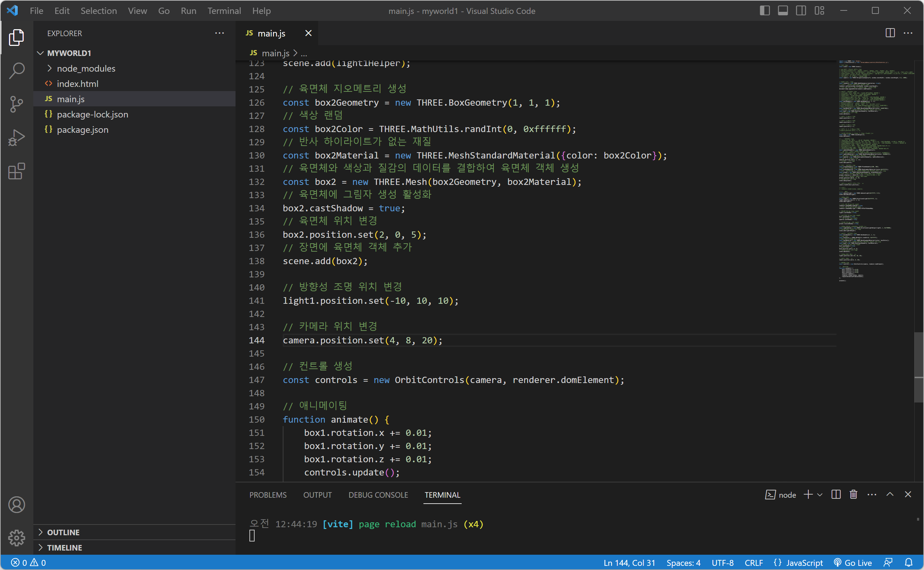924x570 pixels.
Task: Click the notifications bell in status bar
Action: click(909, 563)
